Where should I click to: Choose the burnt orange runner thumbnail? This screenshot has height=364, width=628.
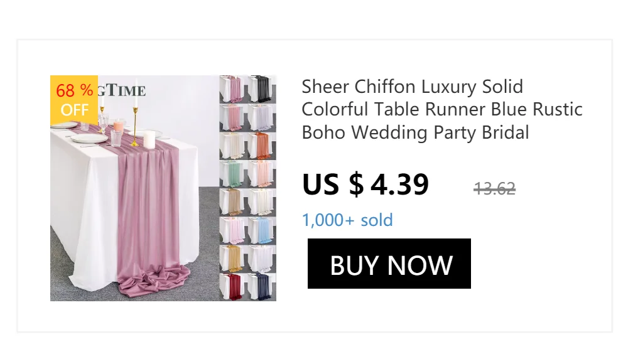pyautogui.click(x=262, y=146)
